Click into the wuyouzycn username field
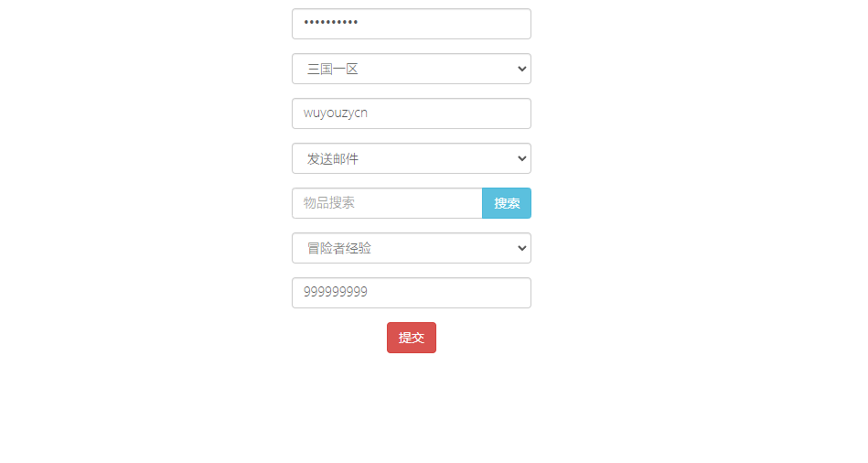This screenshot has width=868, height=463. tap(412, 113)
